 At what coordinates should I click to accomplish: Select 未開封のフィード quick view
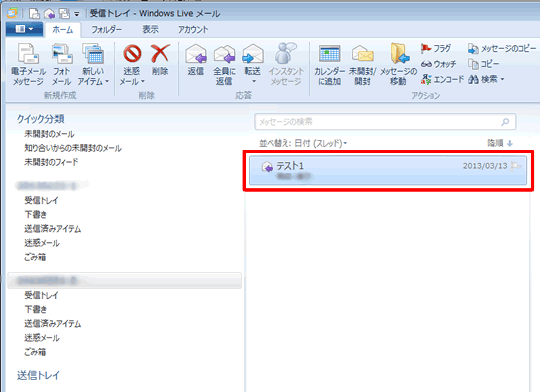click(x=51, y=162)
